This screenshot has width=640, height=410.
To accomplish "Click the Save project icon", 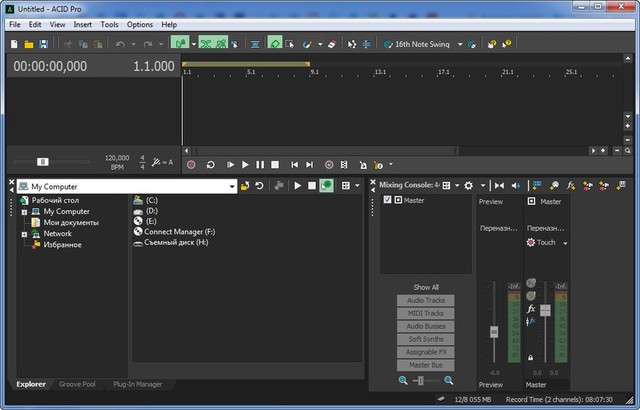I will pyautogui.click(x=43, y=44).
